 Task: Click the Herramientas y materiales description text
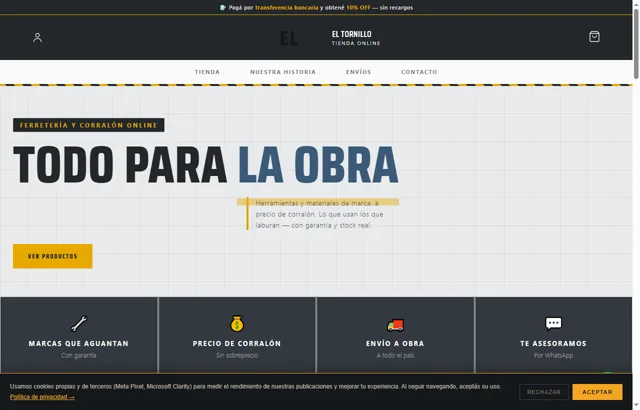click(319, 214)
